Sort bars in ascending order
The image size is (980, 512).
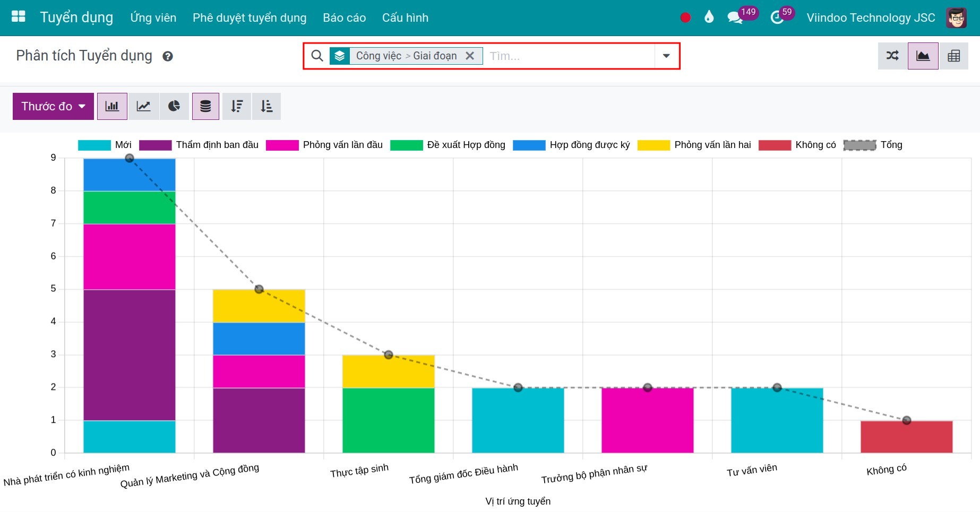tap(267, 106)
